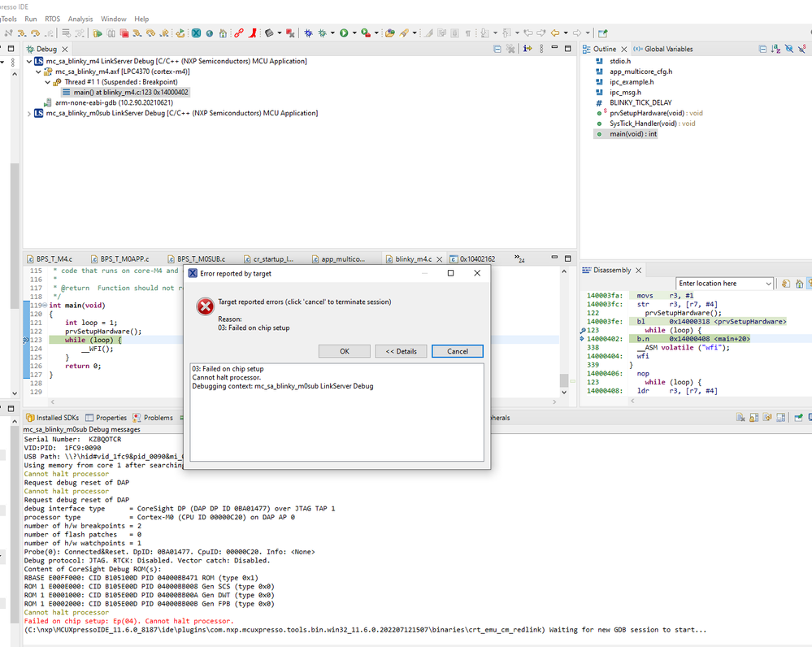Open the Analysis menu

tap(80, 19)
